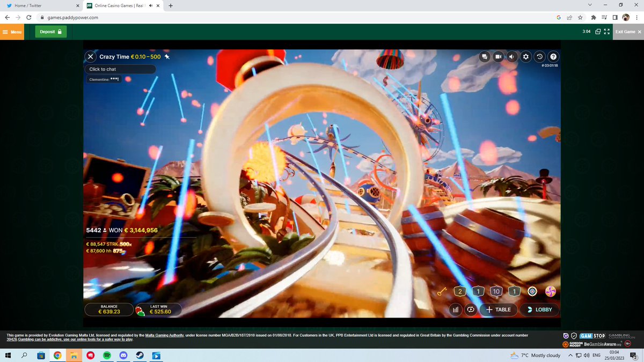This screenshot has width=644, height=362.
Task: Pop out game into new window
Action: coord(598,32)
